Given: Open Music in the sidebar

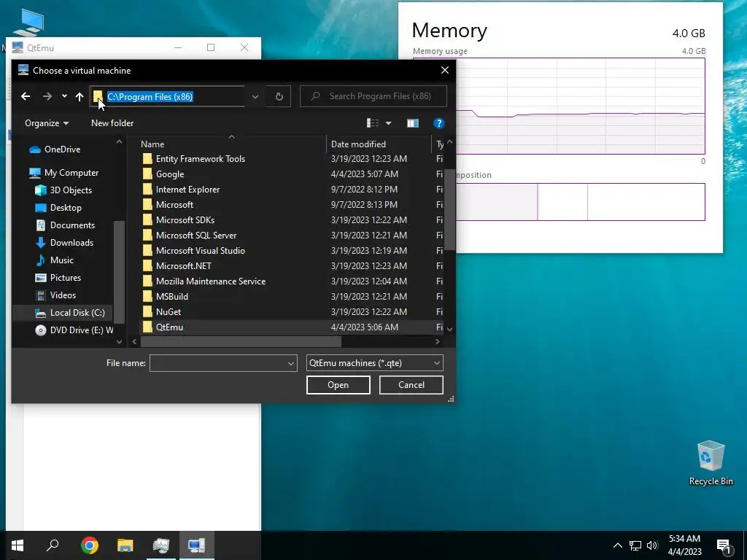Looking at the screenshot, I should coord(62,260).
